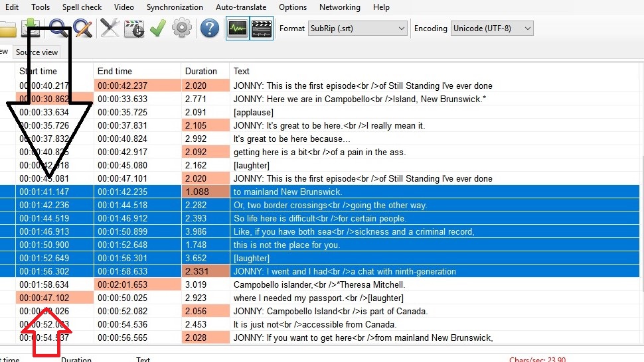Click the Replace magnifier-with-pencil icon
The image size is (644, 362).
click(x=82, y=29)
